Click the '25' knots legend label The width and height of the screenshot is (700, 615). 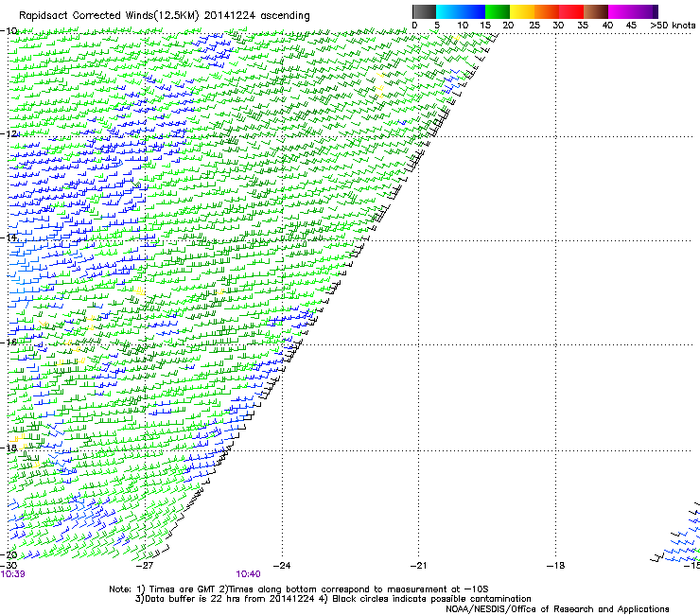(x=534, y=26)
